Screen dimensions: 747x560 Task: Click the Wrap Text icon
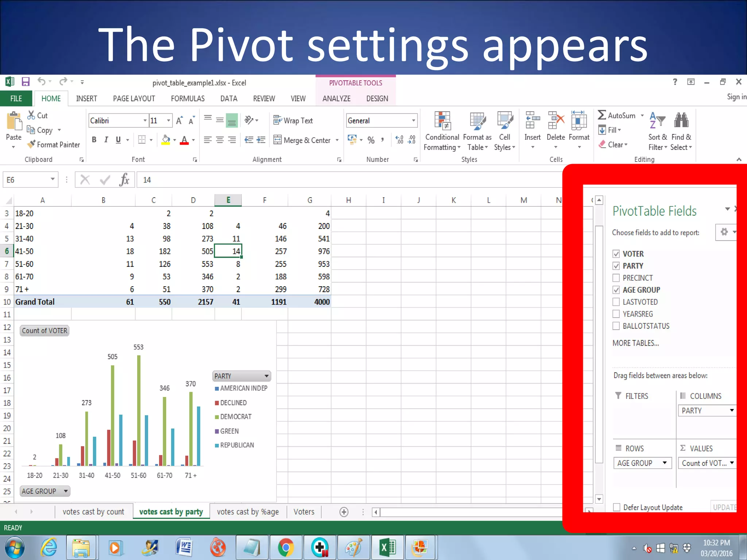(278, 120)
